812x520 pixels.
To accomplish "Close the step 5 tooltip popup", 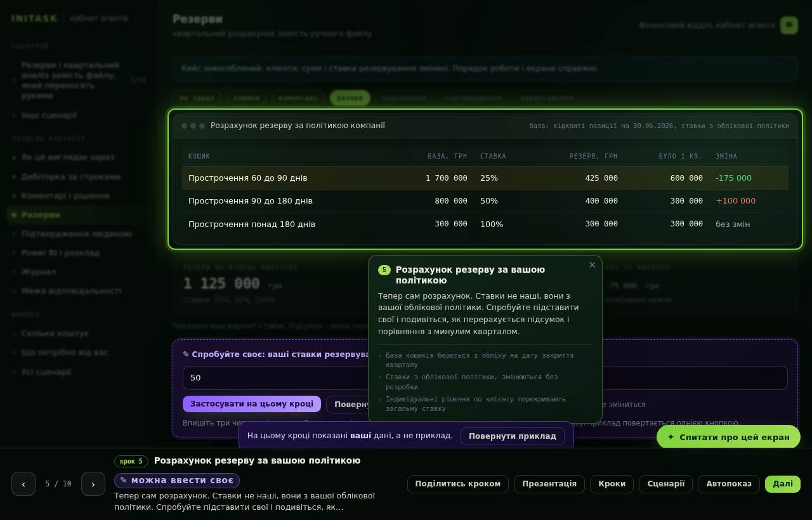I will tap(592, 265).
